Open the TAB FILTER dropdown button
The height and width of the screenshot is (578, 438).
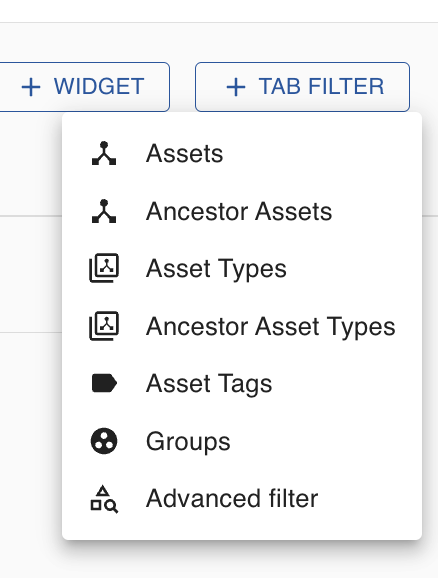(302, 87)
